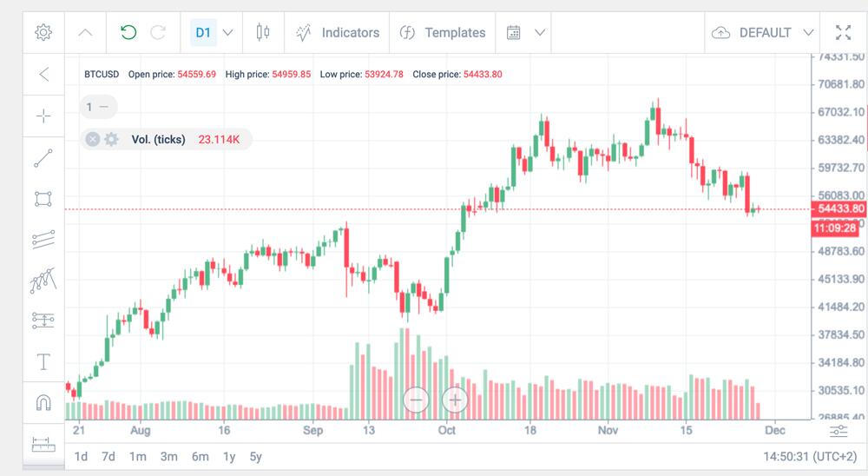Select the text annotation tool
The height and width of the screenshot is (476, 868).
click(43, 362)
